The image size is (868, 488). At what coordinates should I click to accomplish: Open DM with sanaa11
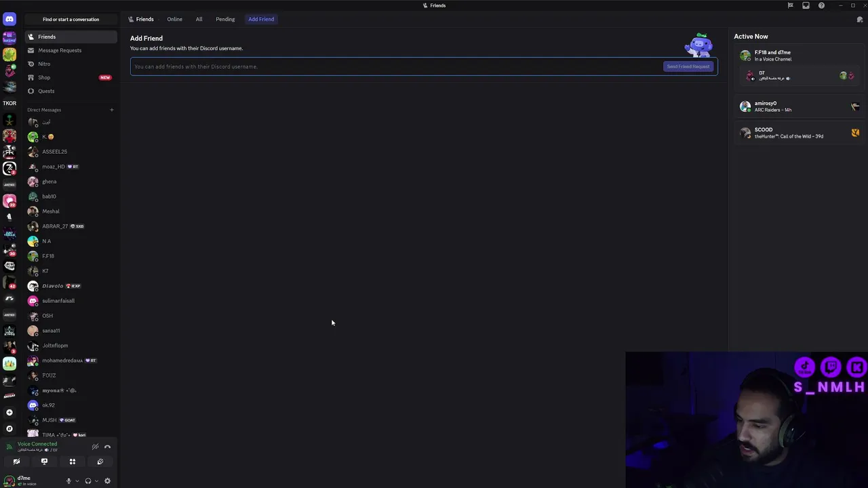click(x=71, y=331)
